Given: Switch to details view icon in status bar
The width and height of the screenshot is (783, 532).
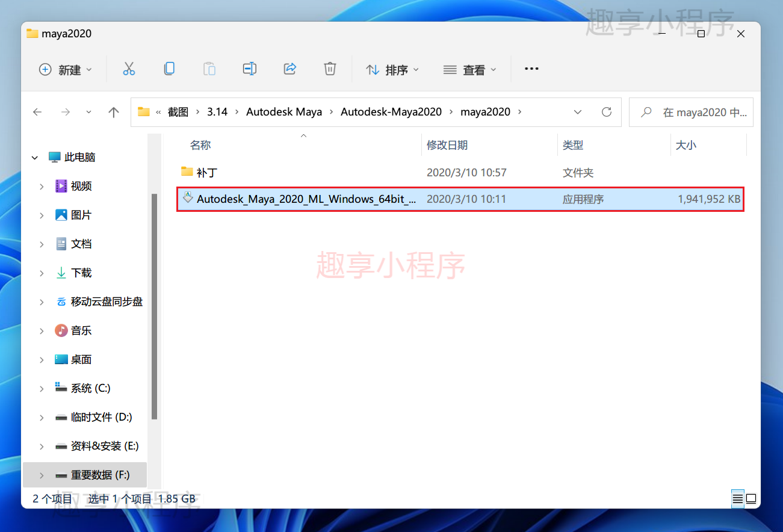Looking at the screenshot, I should point(737,499).
